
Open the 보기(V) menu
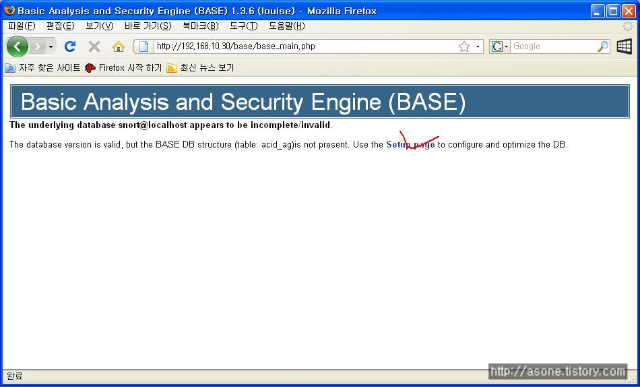pos(99,26)
